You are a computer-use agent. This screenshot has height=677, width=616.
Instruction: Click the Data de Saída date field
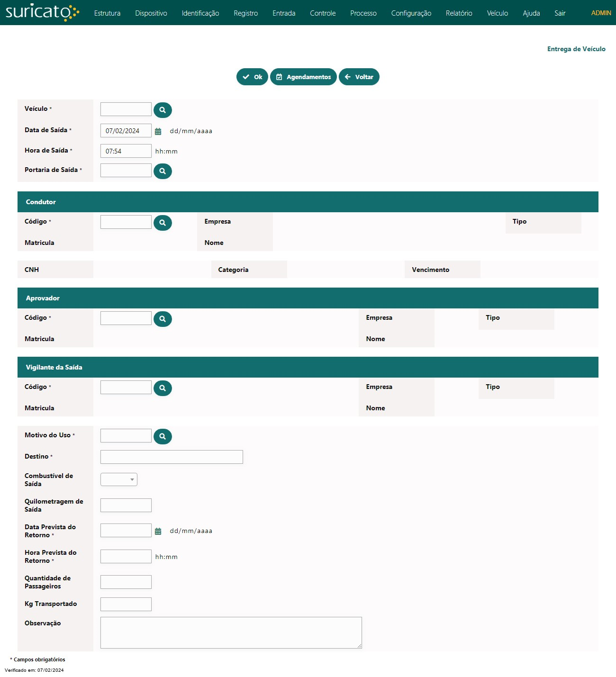pos(126,131)
